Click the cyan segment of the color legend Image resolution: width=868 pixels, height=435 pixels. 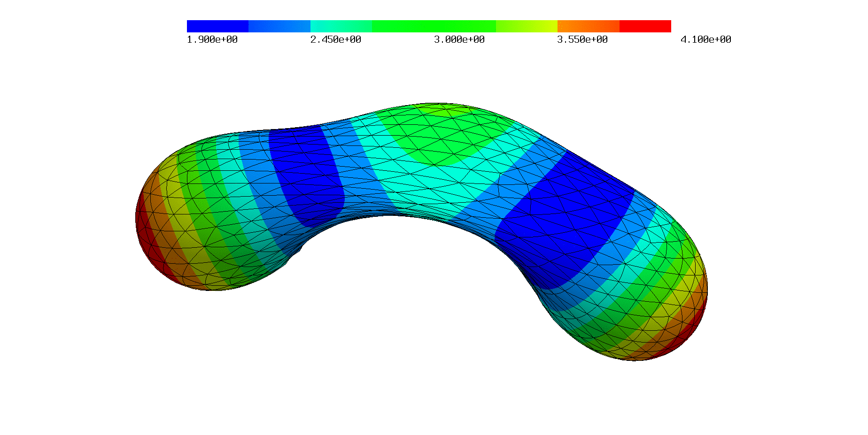click(x=341, y=26)
